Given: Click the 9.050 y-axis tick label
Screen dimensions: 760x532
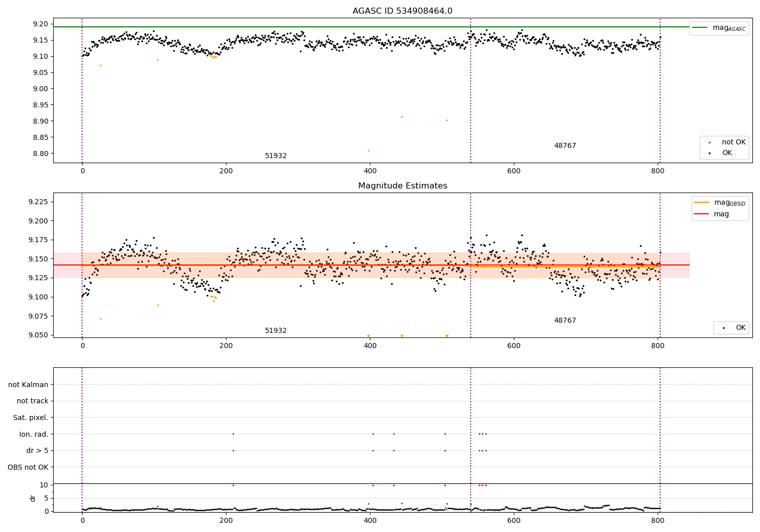Looking at the screenshot, I should click(x=38, y=335).
